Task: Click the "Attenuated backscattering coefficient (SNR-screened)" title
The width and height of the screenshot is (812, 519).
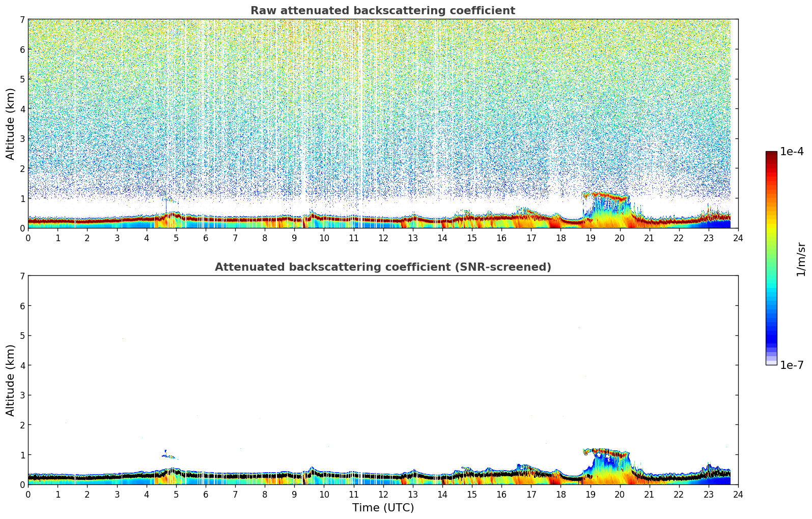Action: [x=382, y=267]
